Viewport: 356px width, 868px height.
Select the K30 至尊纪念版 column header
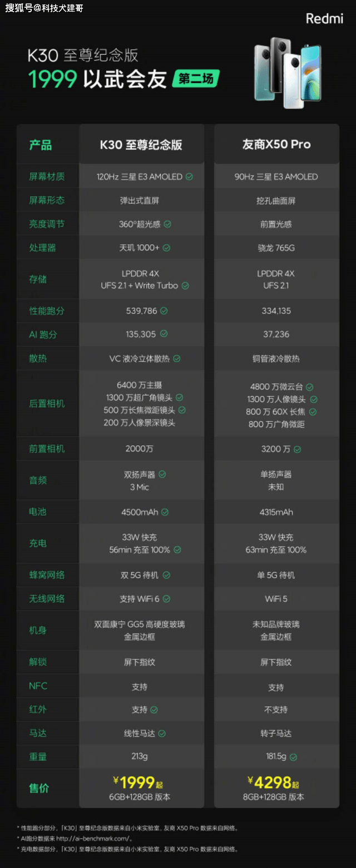pos(141,145)
